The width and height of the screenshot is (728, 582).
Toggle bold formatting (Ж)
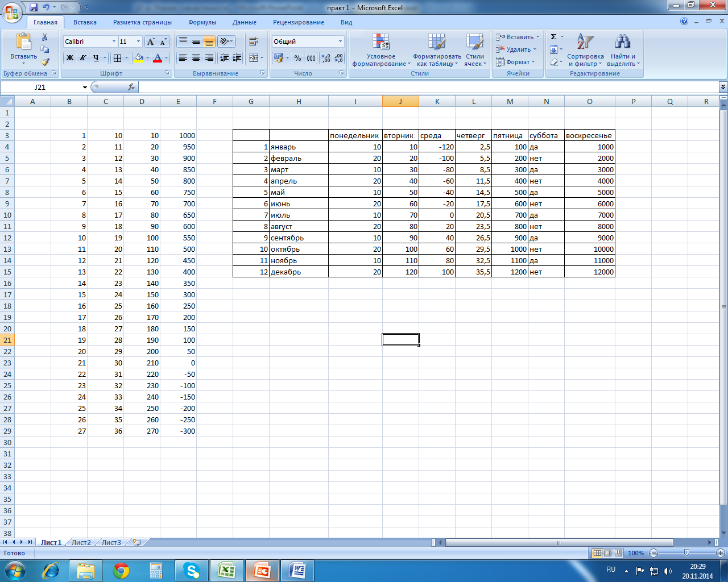click(x=70, y=58)
